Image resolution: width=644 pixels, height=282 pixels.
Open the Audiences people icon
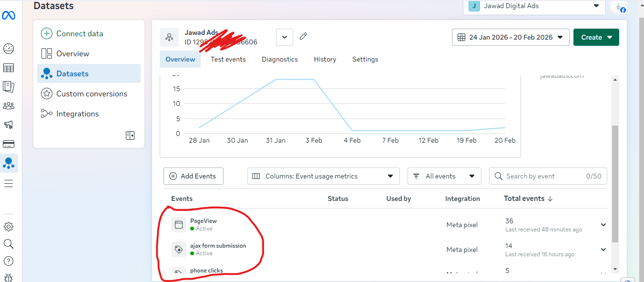(9, 106)
